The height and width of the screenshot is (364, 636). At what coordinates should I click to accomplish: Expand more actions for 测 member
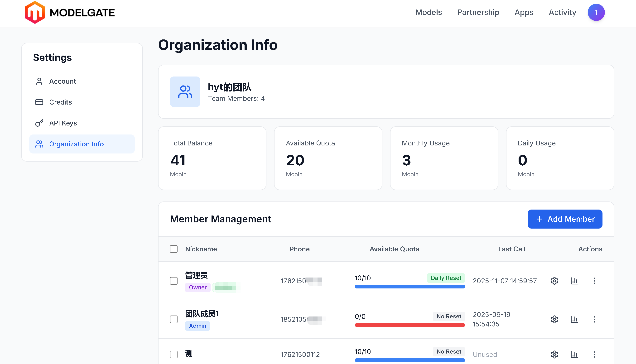click(594, 354)
